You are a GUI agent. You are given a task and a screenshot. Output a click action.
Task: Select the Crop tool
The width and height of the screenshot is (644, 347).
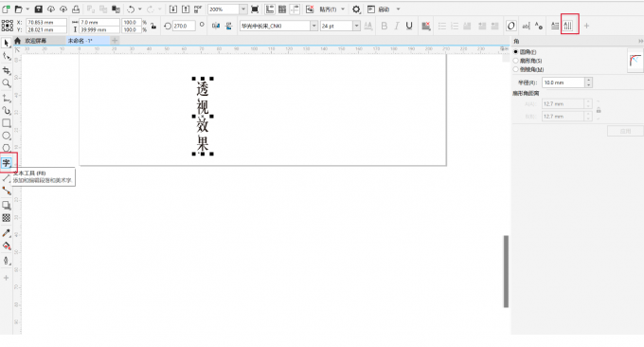point(7,70)
